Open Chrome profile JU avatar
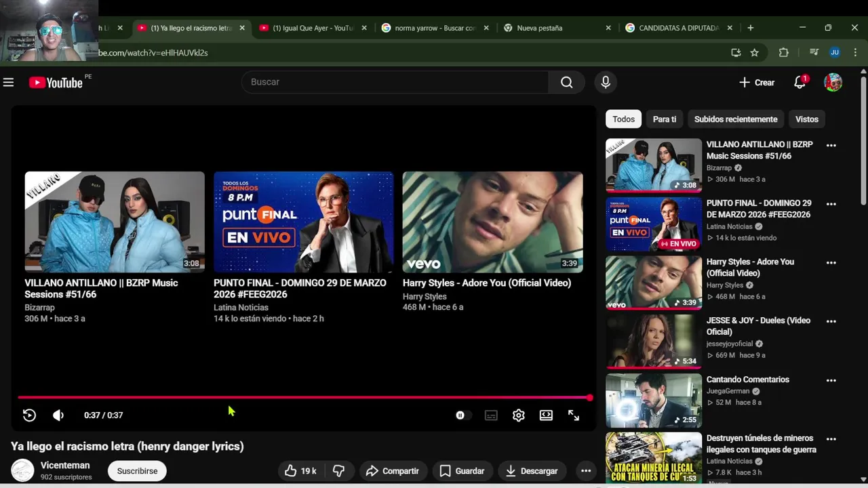 tap(835, 52)
